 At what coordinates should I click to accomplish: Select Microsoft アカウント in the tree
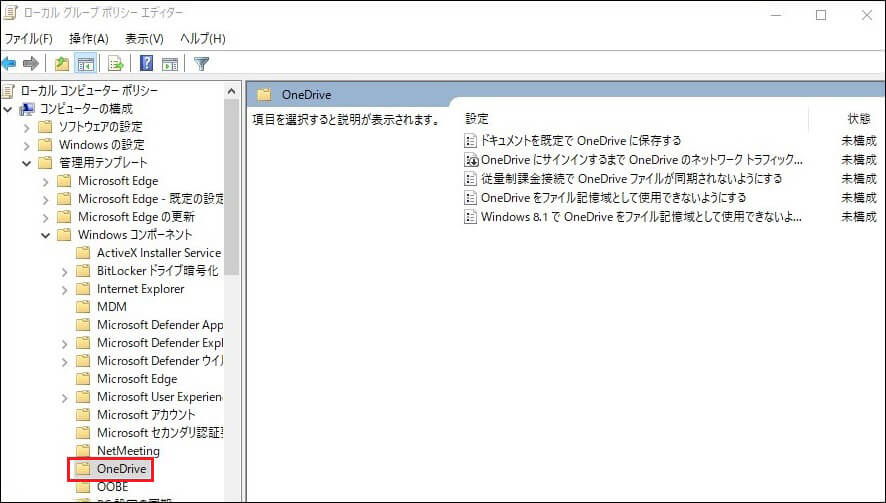(146, 414)
